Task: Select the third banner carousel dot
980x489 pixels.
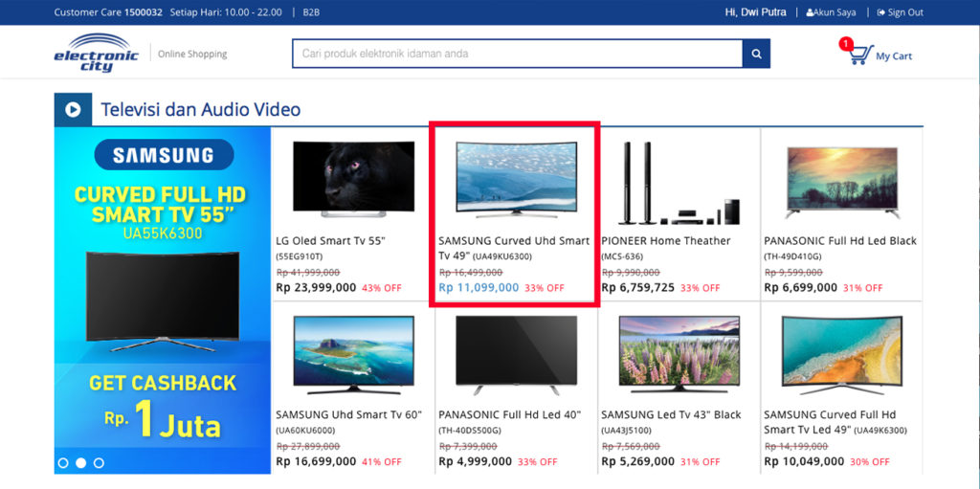Action: coord(99,463)
